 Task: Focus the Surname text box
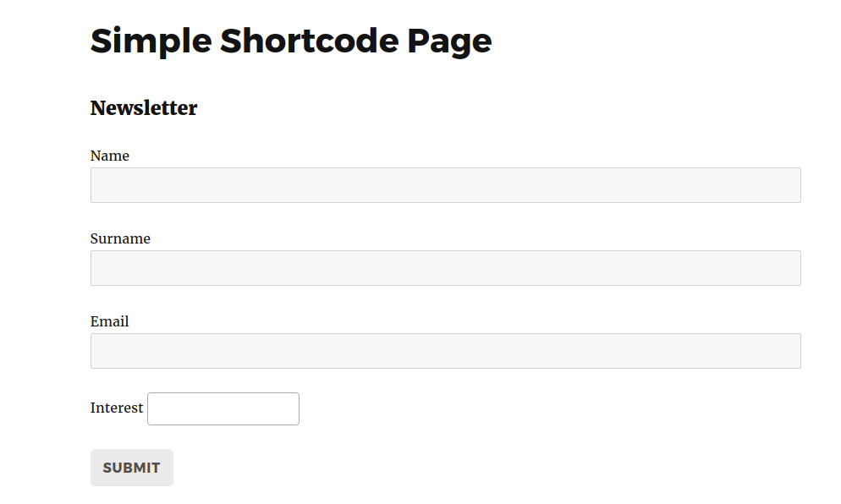pos(445,268)
